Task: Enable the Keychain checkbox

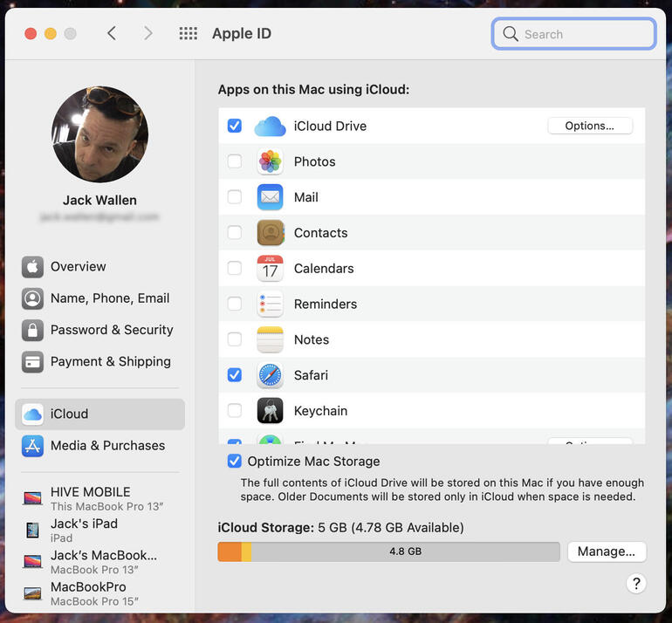Action: click(x=235, y=410)
